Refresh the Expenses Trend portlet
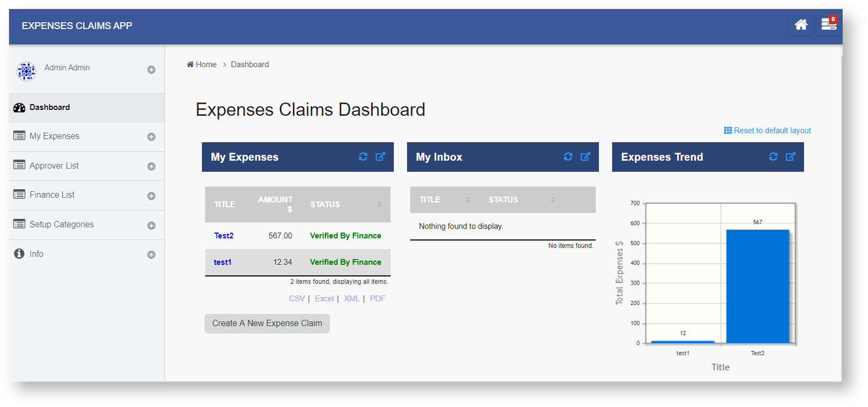Viewport: 868px width, 407px height. click(x=773, y=156)
